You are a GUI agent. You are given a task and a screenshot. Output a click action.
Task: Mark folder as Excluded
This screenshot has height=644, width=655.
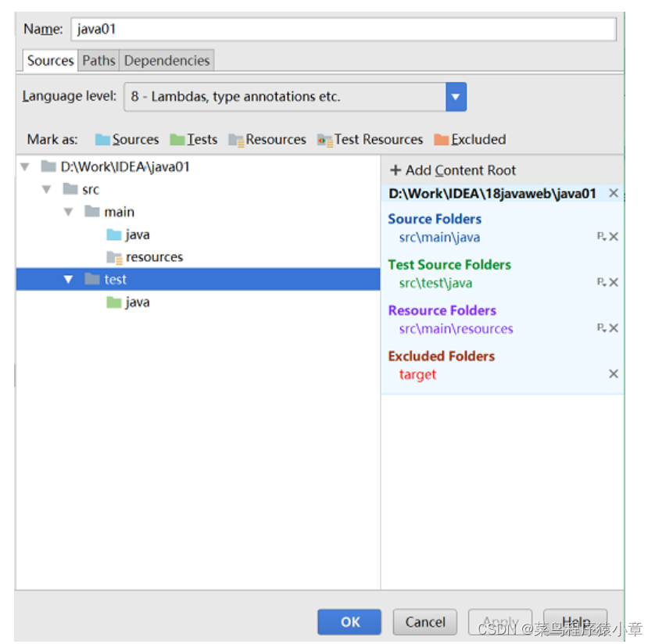[x=470, y=139]
